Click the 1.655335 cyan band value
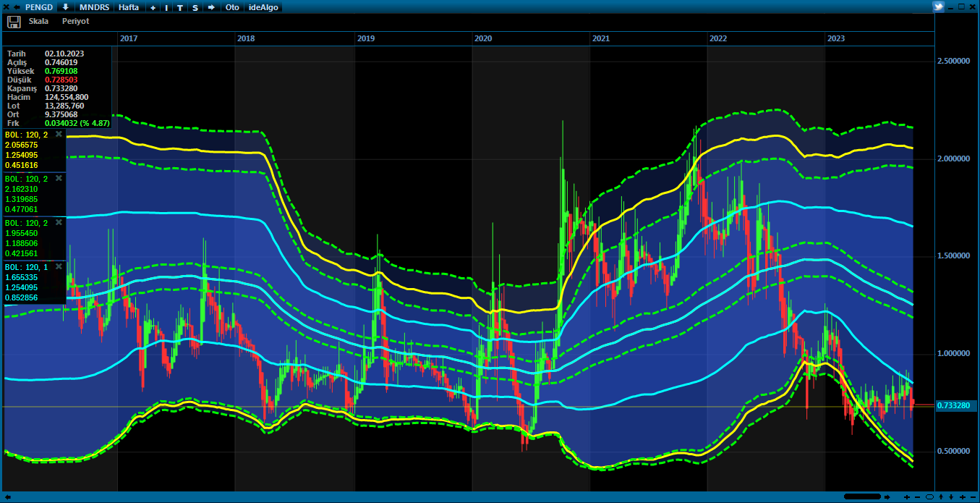Screen dimensions: 980x503 click(21, 277)
